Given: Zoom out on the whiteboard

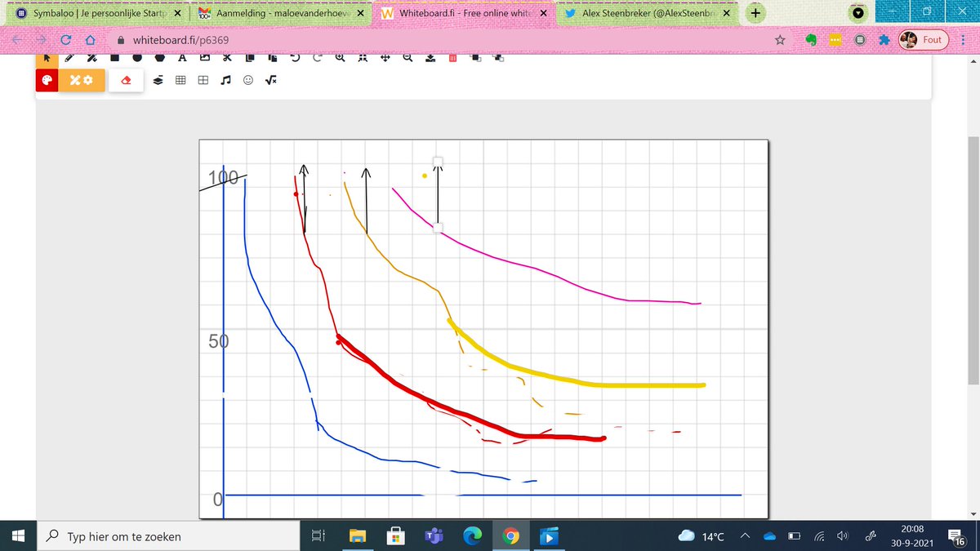Looking at the screenshot, I should 407,58.
